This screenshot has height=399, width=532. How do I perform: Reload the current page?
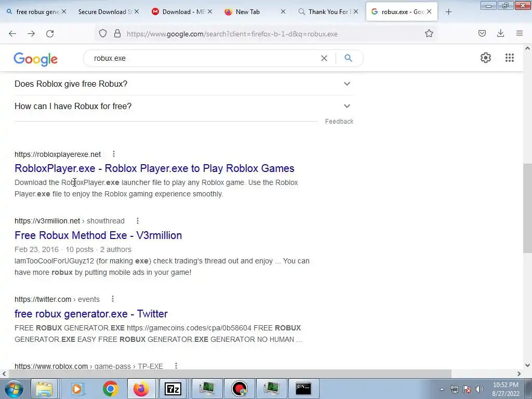coord(50,34)
